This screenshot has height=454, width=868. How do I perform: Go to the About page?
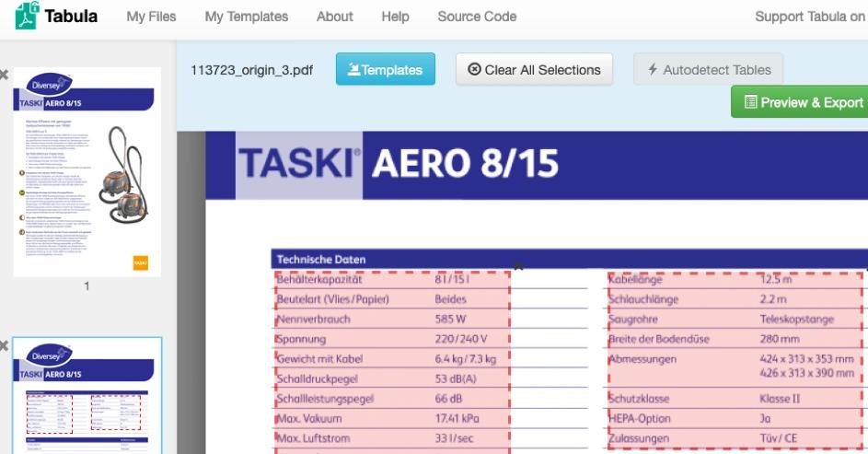coord(335,17)
